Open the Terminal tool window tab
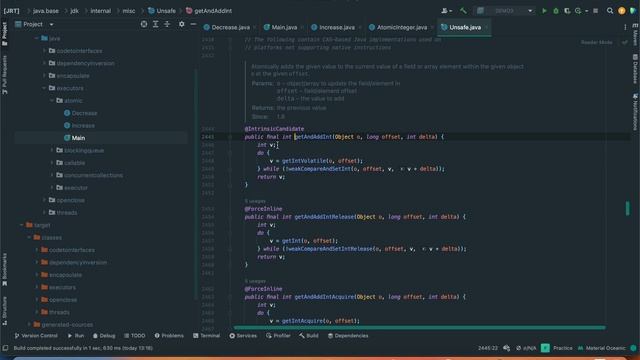Image resolution: width=640 pixels, height=360 pixels. click(x=207, y=336)
